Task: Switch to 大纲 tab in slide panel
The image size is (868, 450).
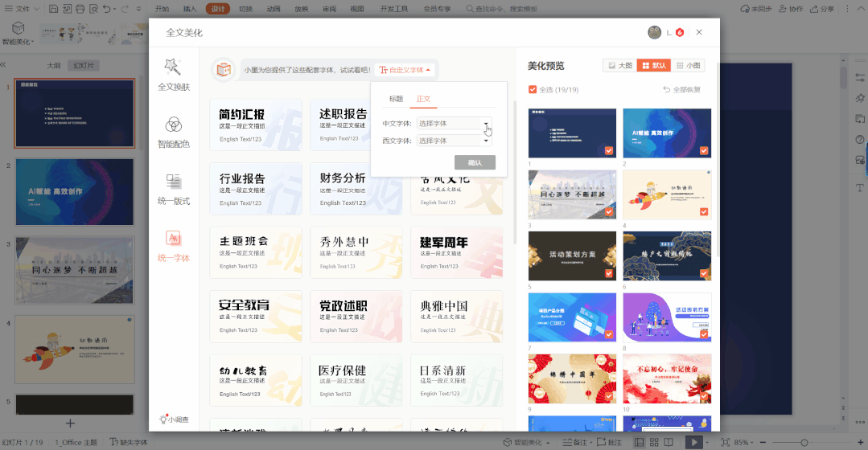Action: click(54, 65)
